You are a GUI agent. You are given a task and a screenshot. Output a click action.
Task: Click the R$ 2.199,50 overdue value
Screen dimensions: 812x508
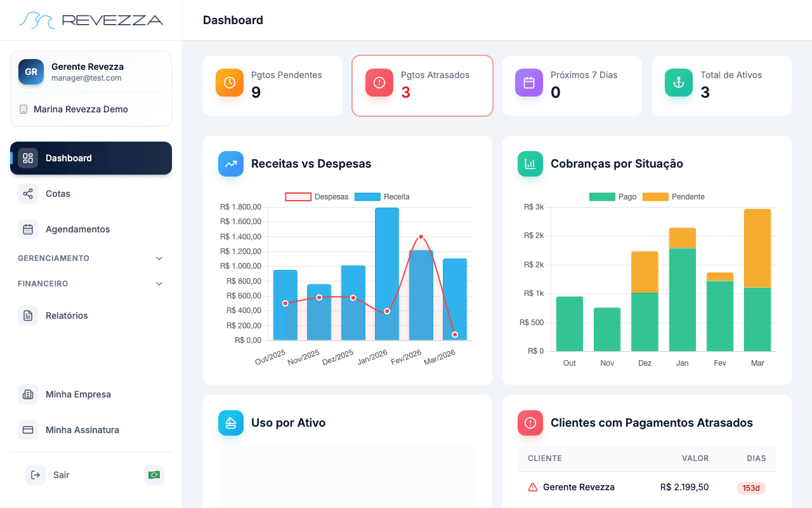click(684, 487)
